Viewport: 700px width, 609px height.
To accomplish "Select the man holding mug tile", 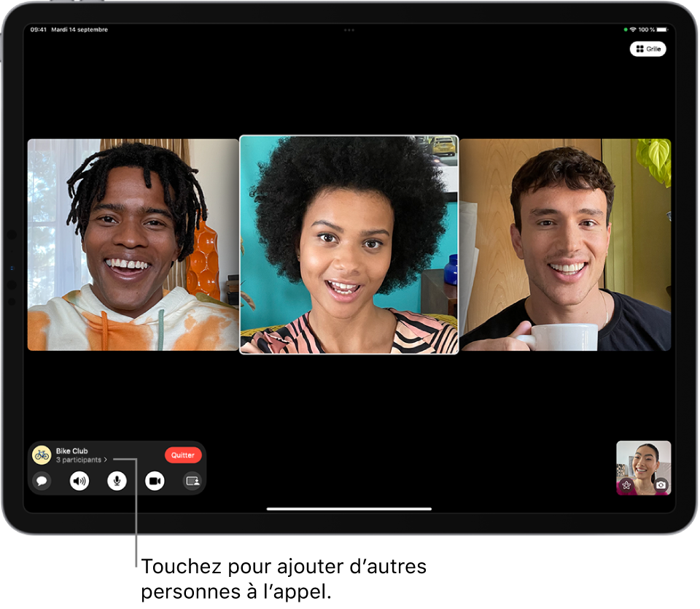I will [x=565, y=244].
